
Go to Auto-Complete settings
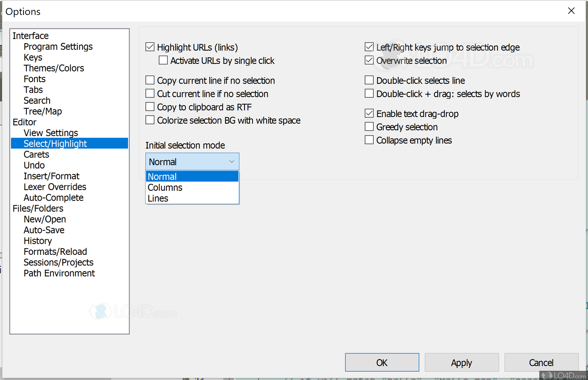pyautogui.click(x=53, y=197)
